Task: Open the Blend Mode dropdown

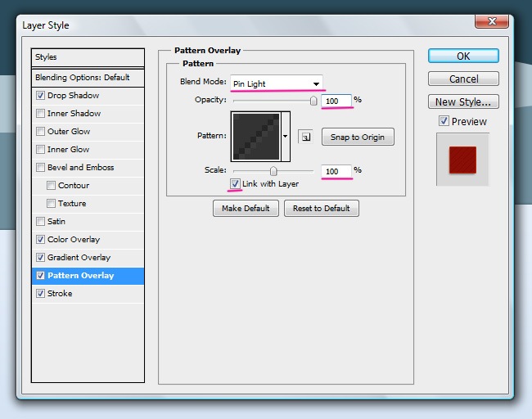Action: tap(276, 83)
